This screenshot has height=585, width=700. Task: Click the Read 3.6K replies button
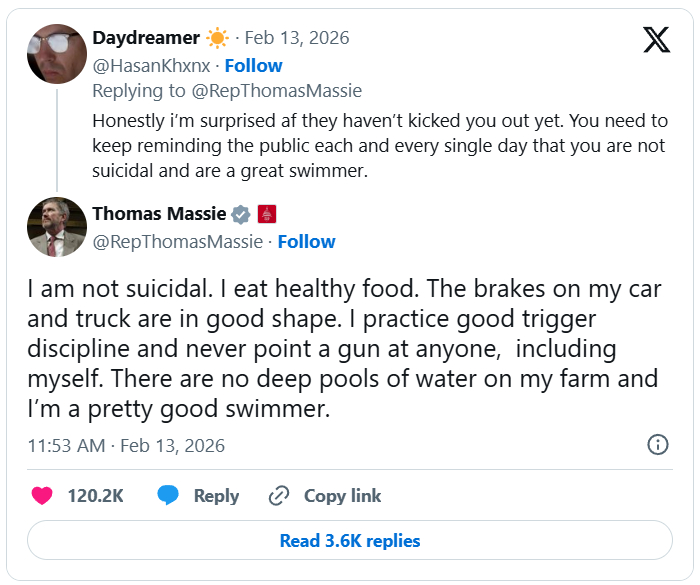349,541
